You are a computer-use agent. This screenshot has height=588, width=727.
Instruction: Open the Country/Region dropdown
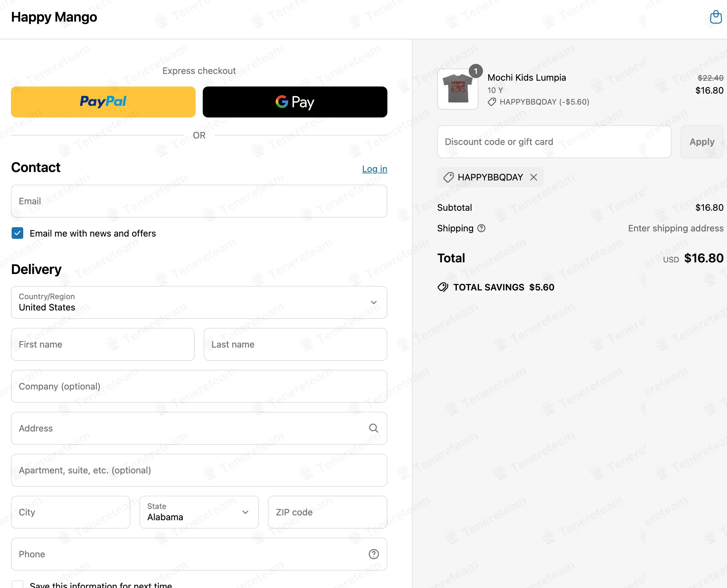tap(199, 302)
